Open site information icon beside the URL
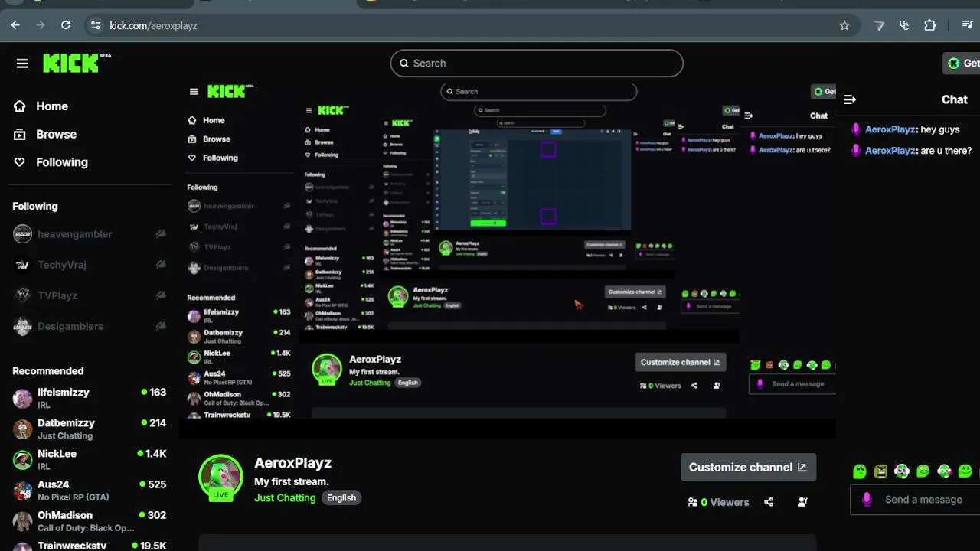Screen dimensions: 980x551 click(x=95, y=25)
